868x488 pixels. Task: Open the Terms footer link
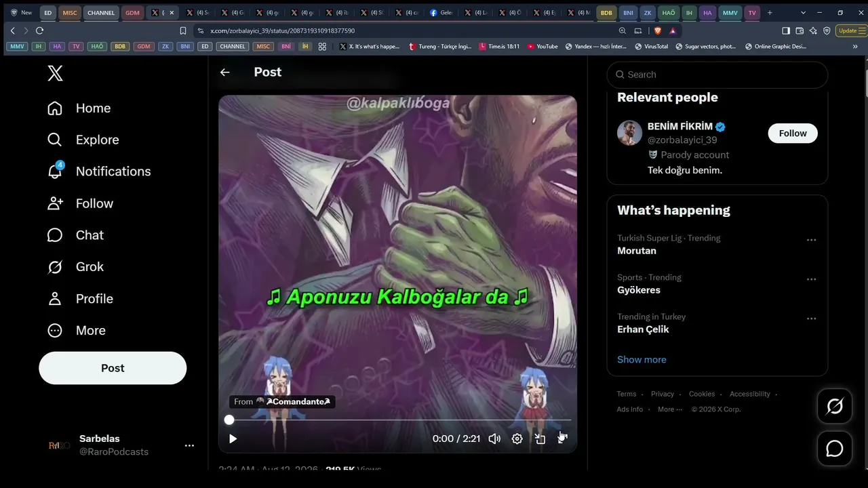[x=627, y=394]
